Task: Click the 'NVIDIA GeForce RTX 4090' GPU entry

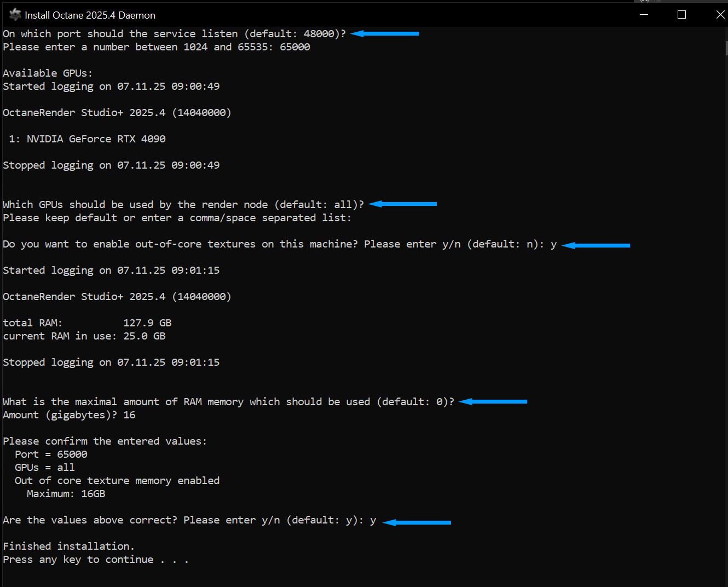Action: click(x=96, y=139)
